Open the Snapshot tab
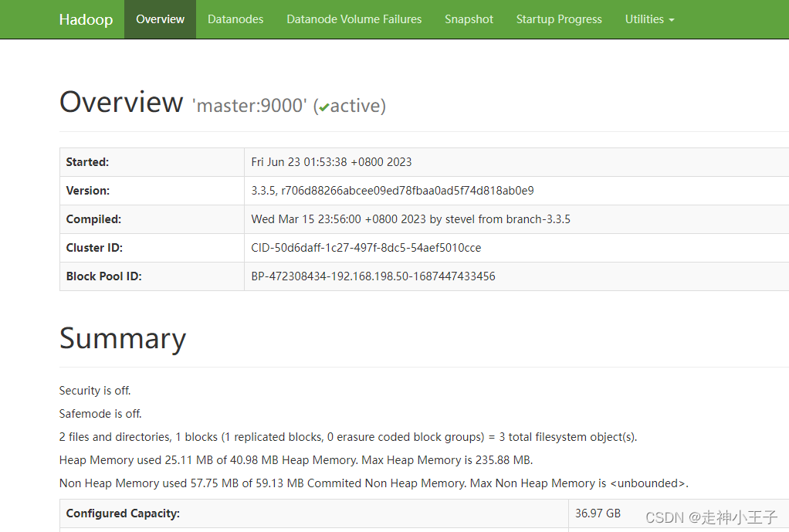This screenshot has height=532, width=789. [469, 19]
